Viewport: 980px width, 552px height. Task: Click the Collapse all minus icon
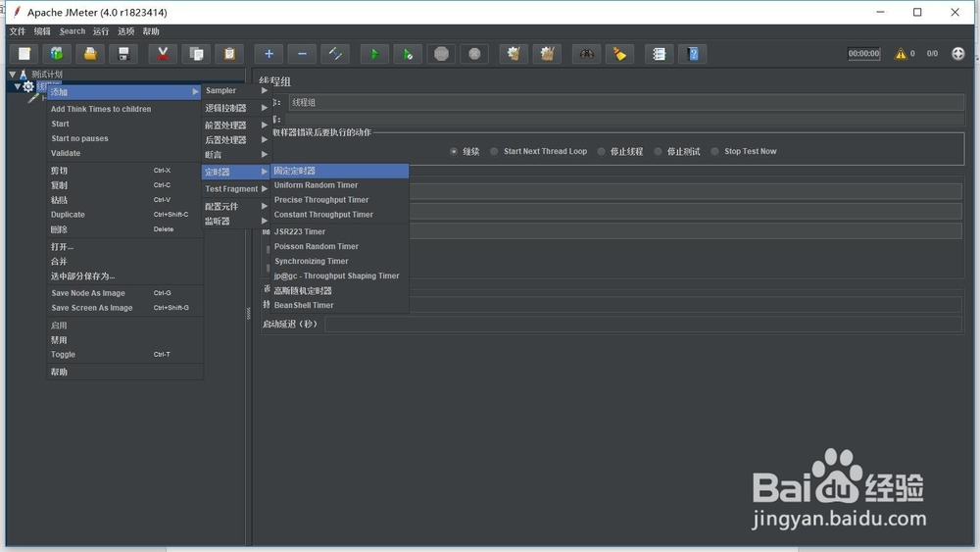tap(302, 54)
